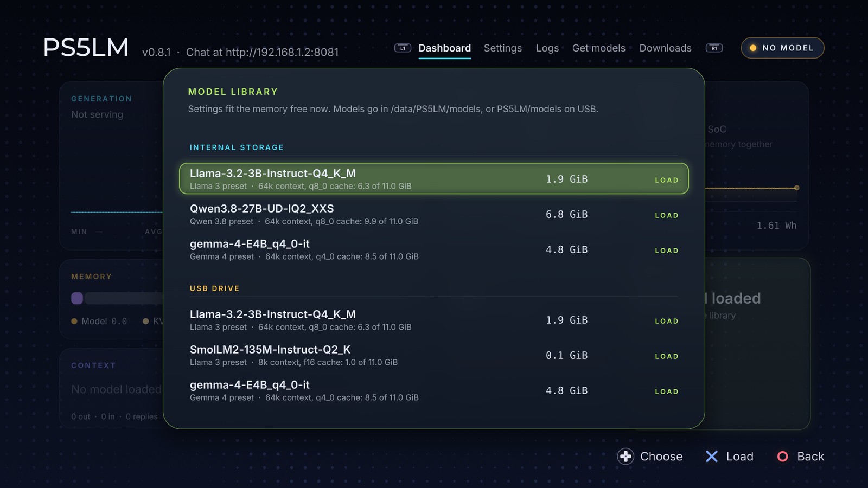Click the PS5LM logo title
The height and width of the screenshot is (488, 868).
click(x=86, y=48)
